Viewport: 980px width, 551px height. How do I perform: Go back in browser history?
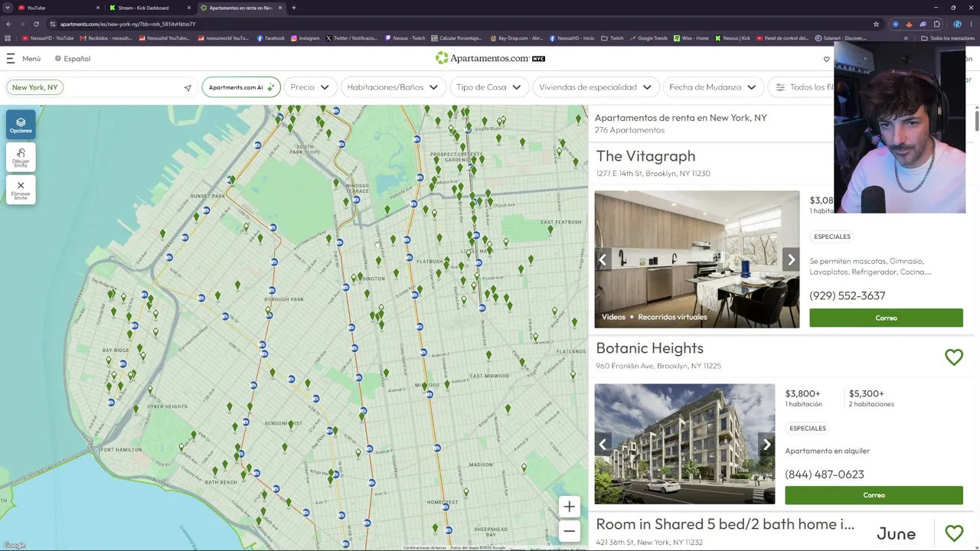point(8,24)
